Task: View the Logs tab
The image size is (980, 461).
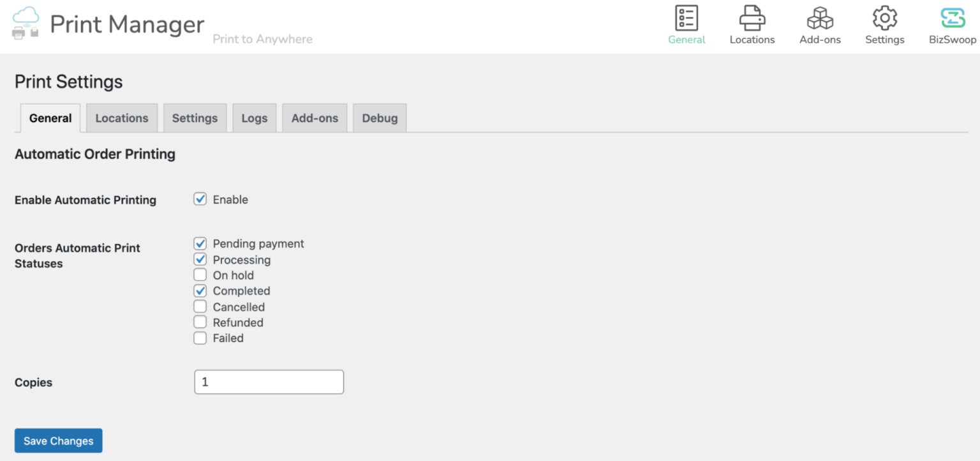Action: (x=254, y=117)
